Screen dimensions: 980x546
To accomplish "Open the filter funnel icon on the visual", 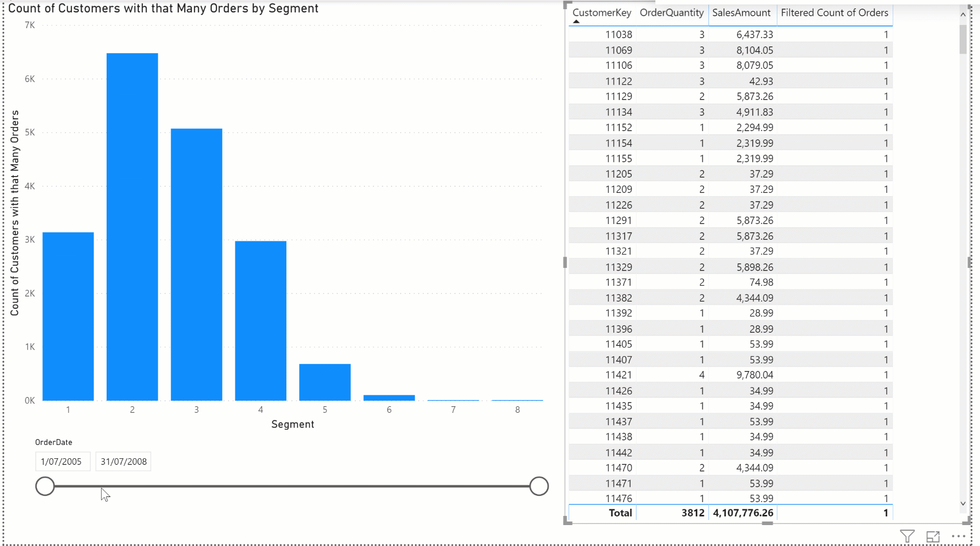I will tap(908, 536).
